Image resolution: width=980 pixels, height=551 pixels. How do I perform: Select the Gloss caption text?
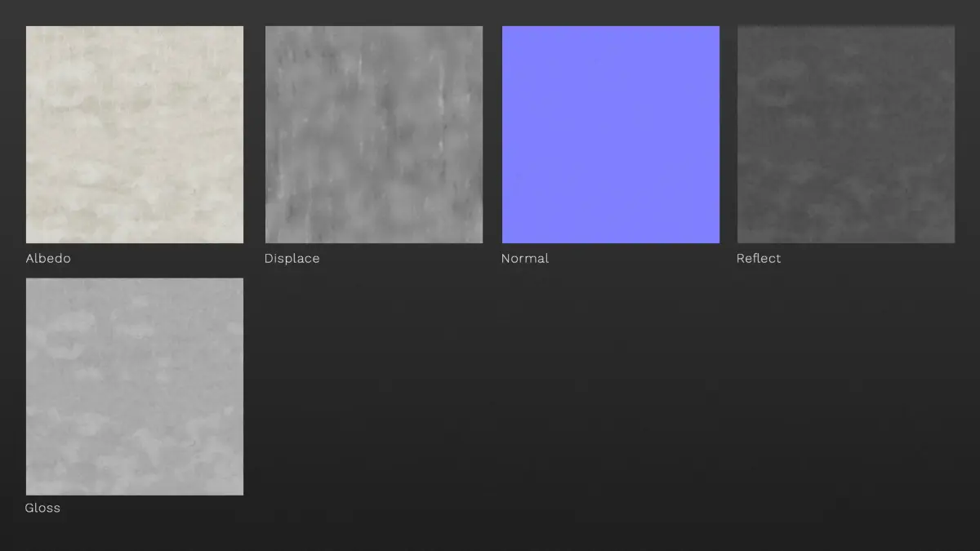[x=42, y=508]
